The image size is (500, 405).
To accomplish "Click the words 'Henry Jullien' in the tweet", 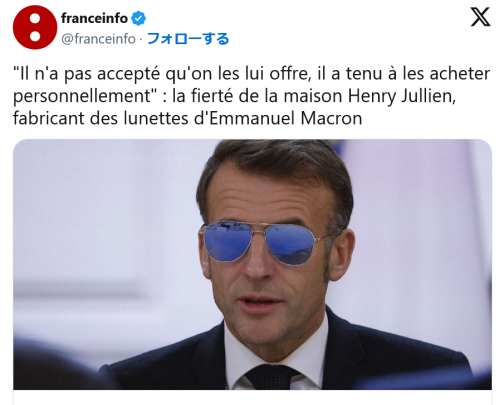I will 401,96.
